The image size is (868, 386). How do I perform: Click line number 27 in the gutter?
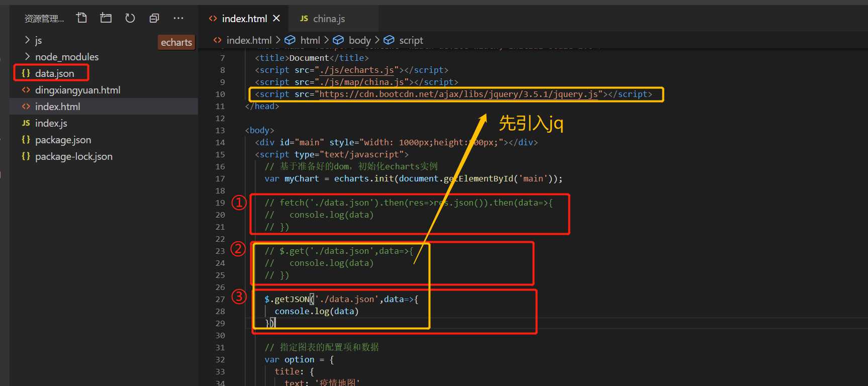click(220, 299)
